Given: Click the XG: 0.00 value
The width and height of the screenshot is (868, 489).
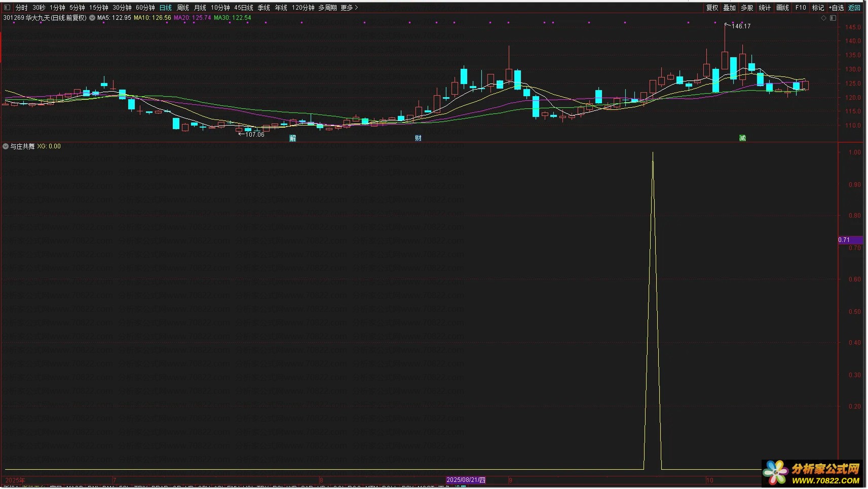Looking at the screenshot, I should pos(49,146).
